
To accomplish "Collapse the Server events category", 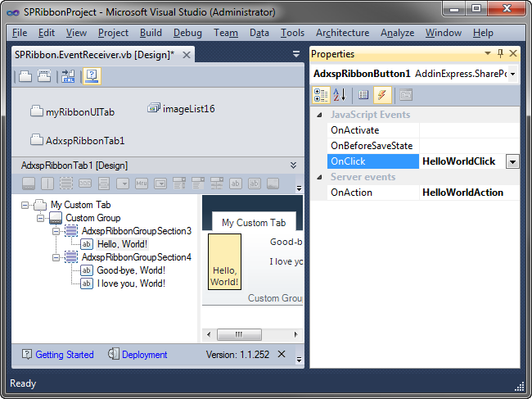I will pyautogui.click(x=319, y=177).
